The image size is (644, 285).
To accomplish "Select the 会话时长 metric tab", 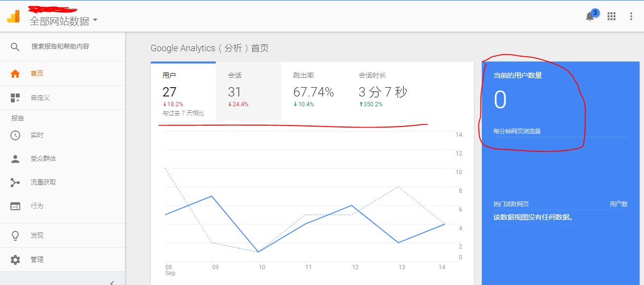I will [x=383, y=92].
